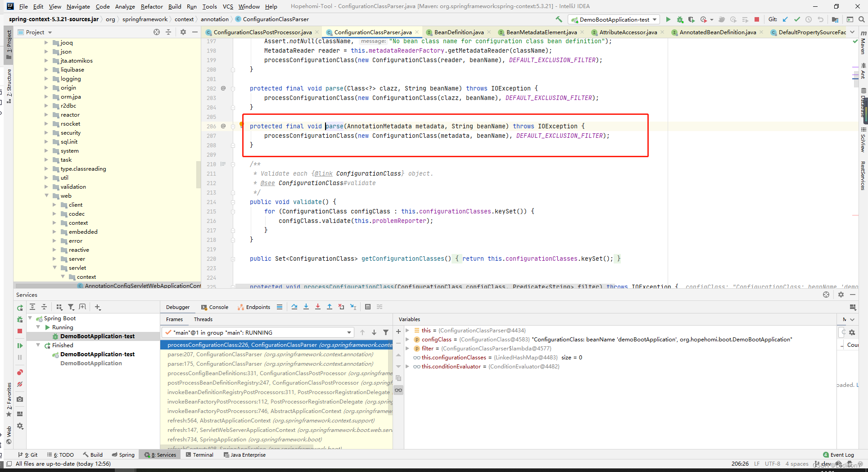Toggle Mute Breakpoints in the Services sidebar
This screenshot has height=472, width=868.
coord(20,384)
